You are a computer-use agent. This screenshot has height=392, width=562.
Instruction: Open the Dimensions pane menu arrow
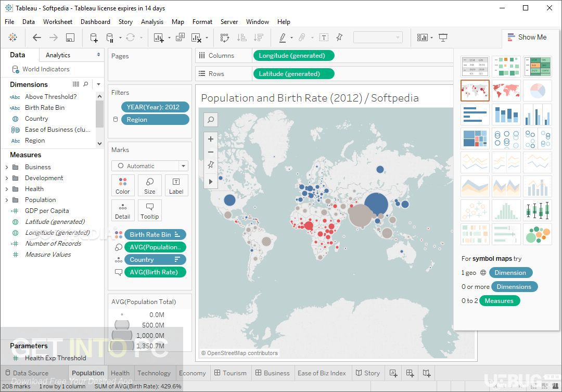98,84
